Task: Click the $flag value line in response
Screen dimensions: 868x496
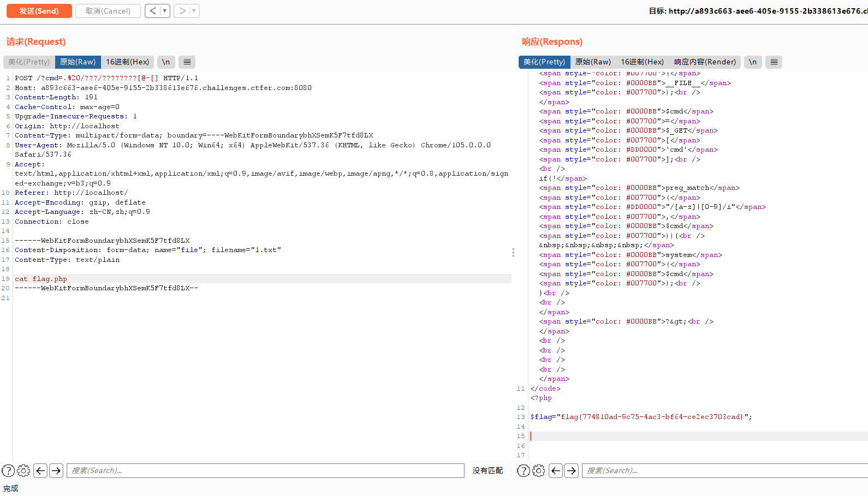Action: (641, 417)
